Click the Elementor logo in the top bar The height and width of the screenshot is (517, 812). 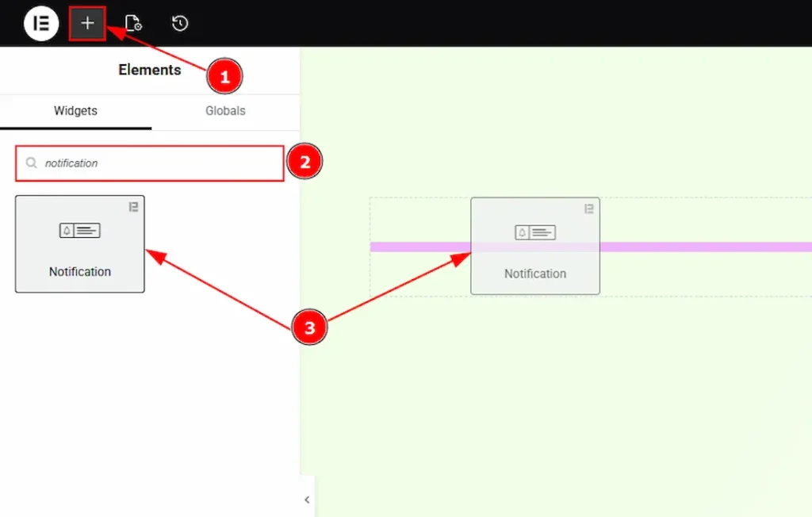pyautogui.click(x=41, y=23)
